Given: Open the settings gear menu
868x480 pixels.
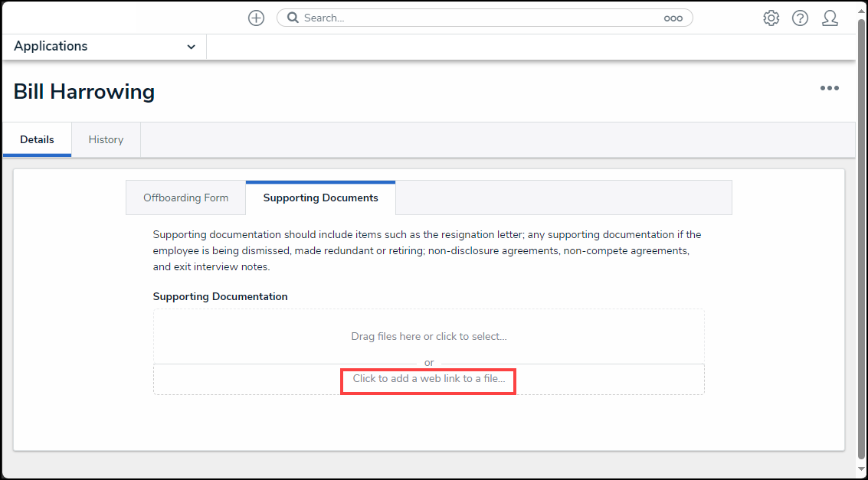Looking at the screenshot, I should (771, 18).
